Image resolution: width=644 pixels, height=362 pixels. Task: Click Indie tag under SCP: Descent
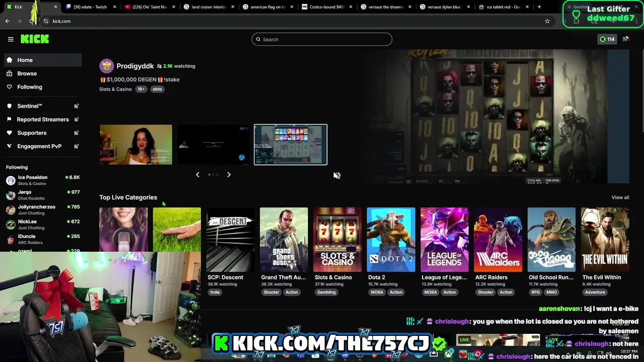[x=215, y=292]
